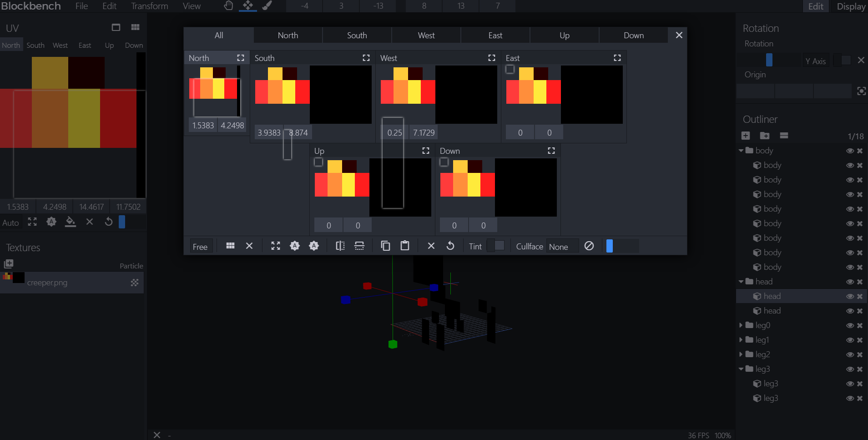Click Maximize UV icon in dialog toolbar
The height and width of the screenshot is (440, 868).
[276, 246]
